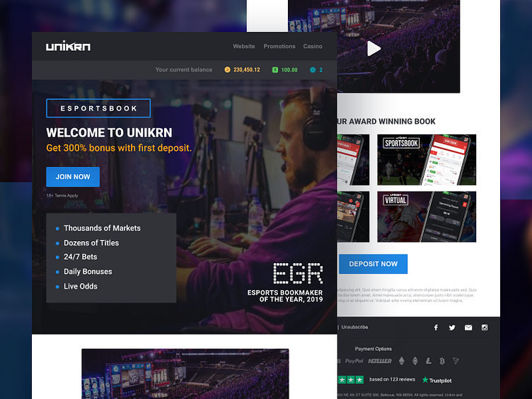Open the Instagram icon in footer
The height and width of the screenshot is (399, 532).
pos(485,328)
